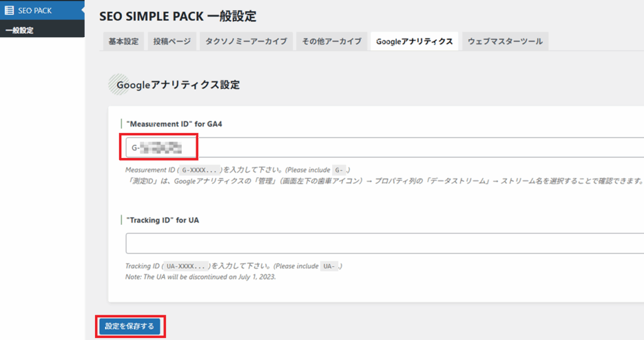Click the UA discontinued July 1, 2023 note
The height and width of the screenshot is (340, 644).
coord(200,276)
